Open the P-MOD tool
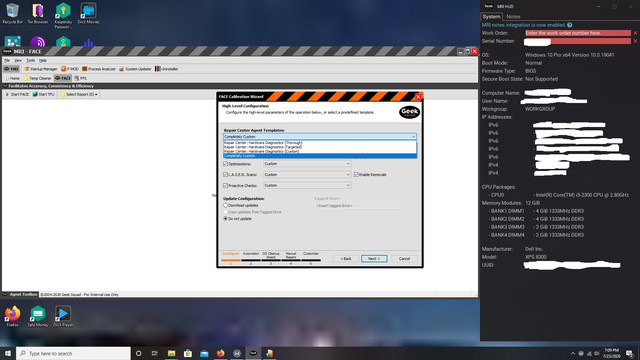Screen dimensions: 640x360 (x=70, y=69)
